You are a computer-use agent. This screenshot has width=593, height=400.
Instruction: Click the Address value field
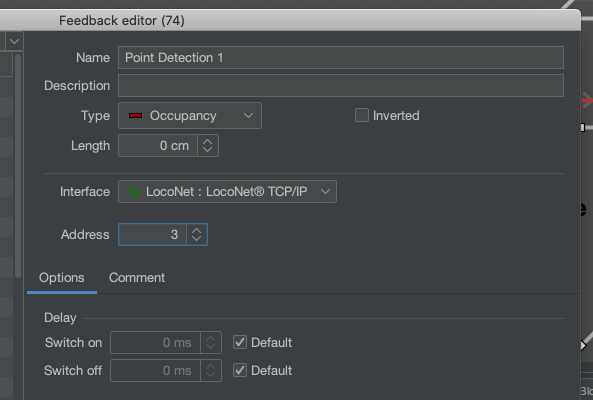(152, 235)
